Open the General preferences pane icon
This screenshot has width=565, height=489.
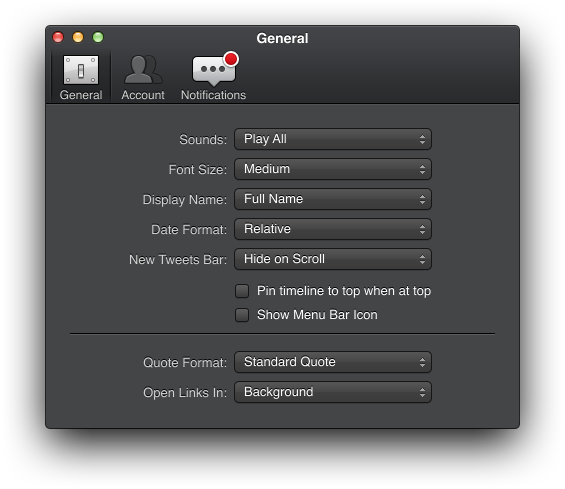(81, 70)
